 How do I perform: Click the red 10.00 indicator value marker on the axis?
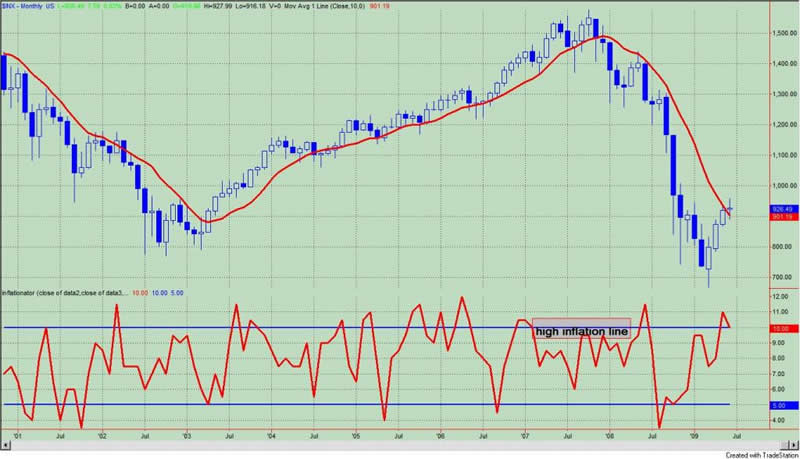click(x=783, y=329)
